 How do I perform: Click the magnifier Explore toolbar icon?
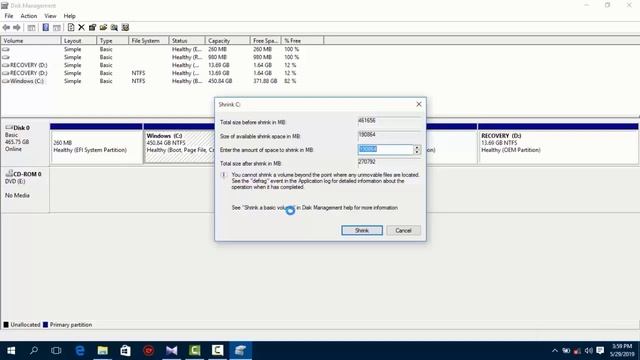(114, 27)
